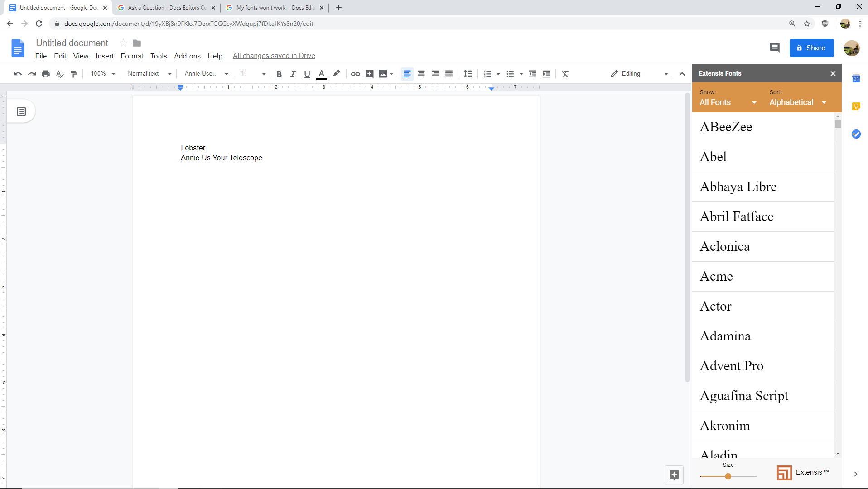This screenshot has width=868, height=489.
Task: Select the paint format tool
Action: (x=74, y=74)
